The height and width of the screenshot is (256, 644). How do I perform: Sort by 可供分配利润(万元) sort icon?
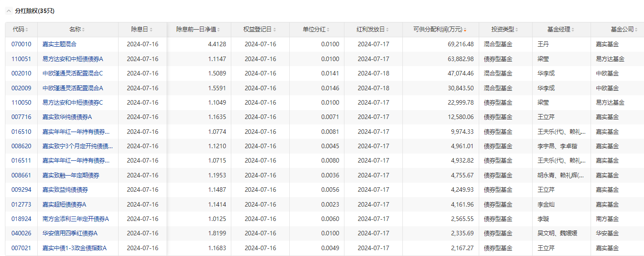465,30
